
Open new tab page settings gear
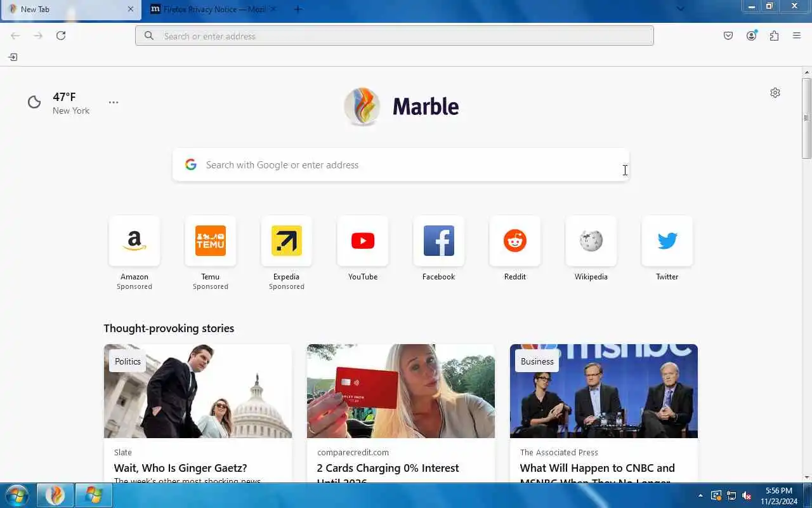pyautogui.click(x=775, y=93)
